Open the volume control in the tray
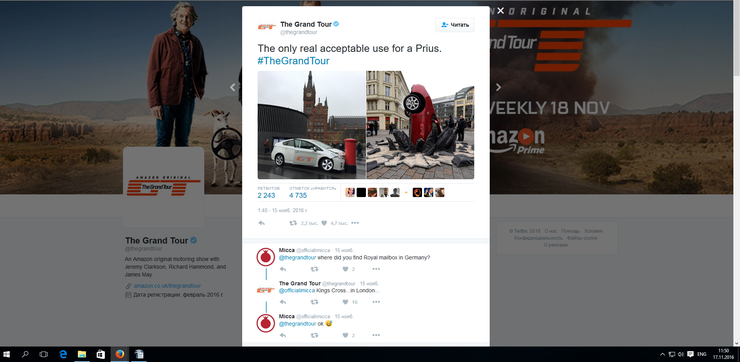740x362 pixels. 681,354
